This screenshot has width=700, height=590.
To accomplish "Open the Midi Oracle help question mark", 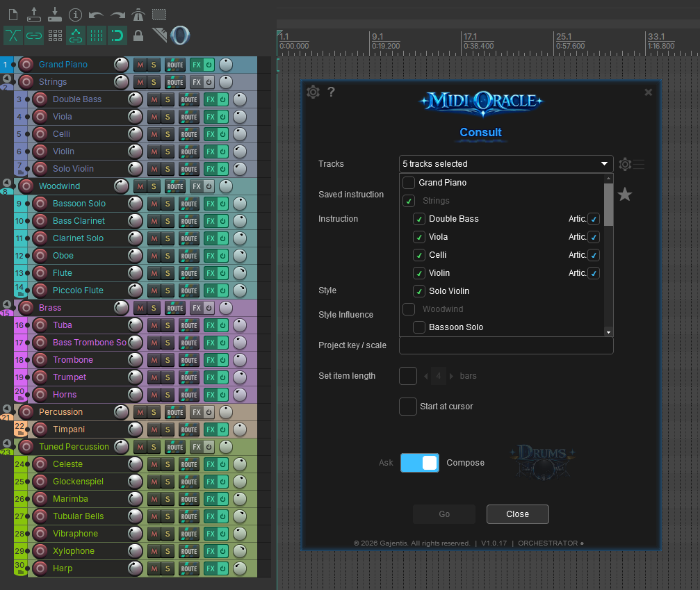I will click(332, 92).
